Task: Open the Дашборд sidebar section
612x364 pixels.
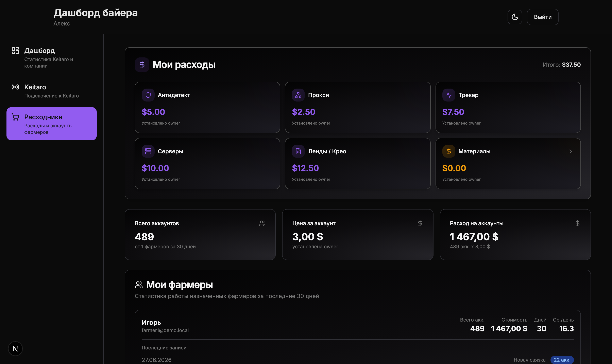Action: (x=52, y=58)
